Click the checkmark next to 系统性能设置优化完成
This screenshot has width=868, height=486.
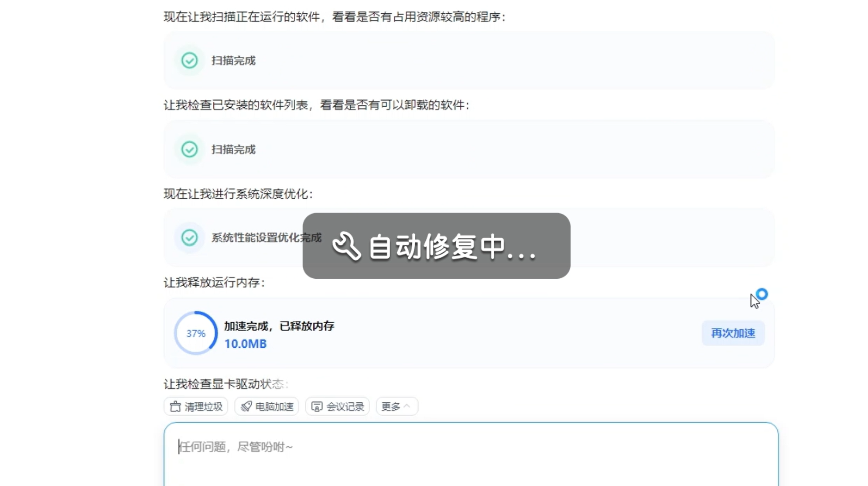coord(189,237)
